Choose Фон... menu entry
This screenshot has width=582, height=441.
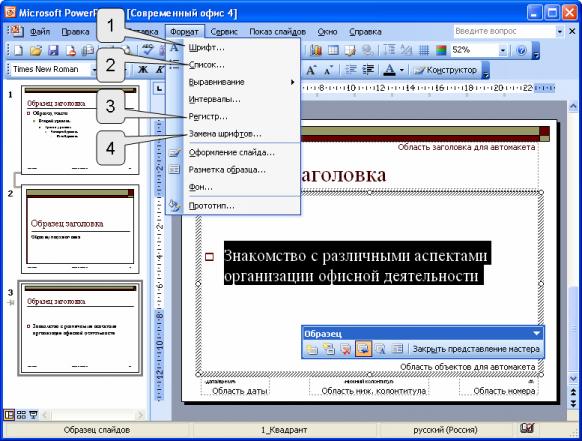(x=233, y=187)
